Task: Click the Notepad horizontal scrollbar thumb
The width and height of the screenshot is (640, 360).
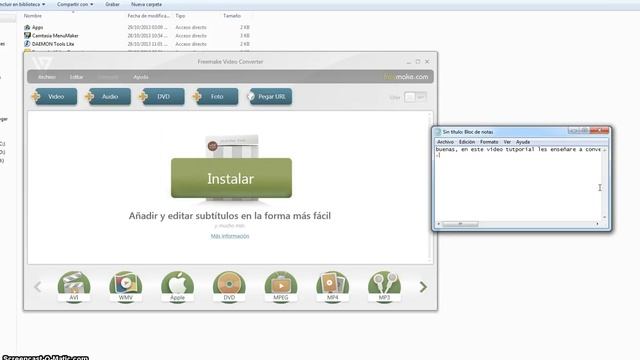Action: click(460, 224)
